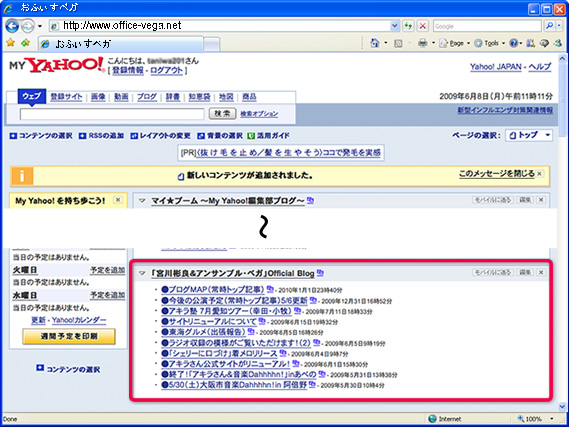The height and width of the screenshot is (427, 569).
Task: Collapse the マイ★ブーム blog module triangle
Action: [142, 200]
